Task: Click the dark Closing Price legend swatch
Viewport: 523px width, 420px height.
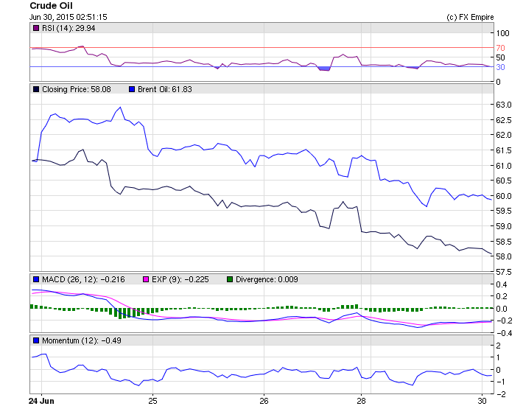Action: point(36,89)
